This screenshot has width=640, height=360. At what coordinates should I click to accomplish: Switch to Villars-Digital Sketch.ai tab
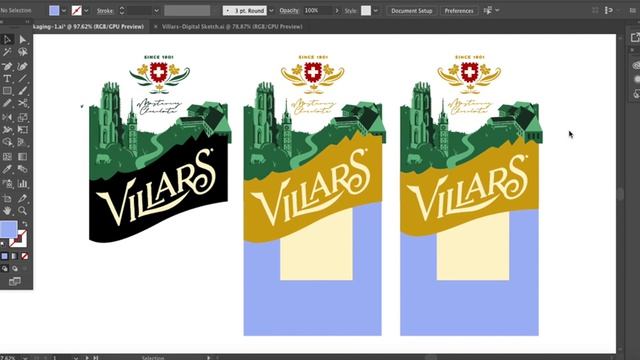point(232,27)
